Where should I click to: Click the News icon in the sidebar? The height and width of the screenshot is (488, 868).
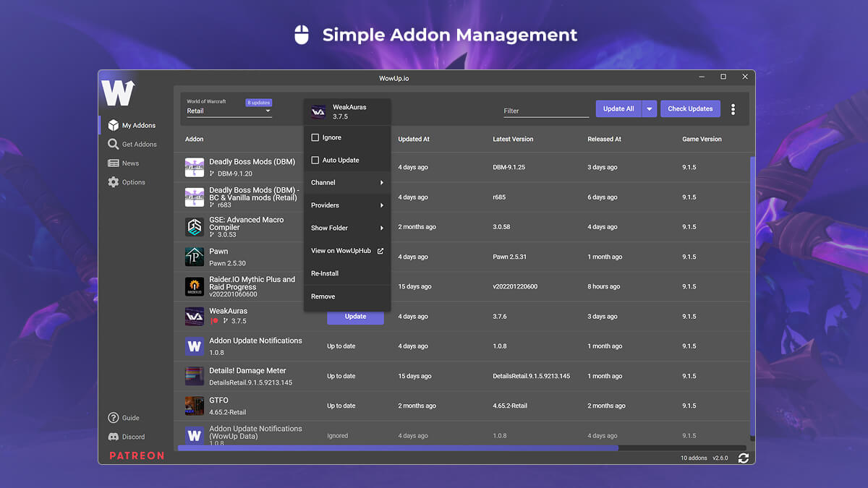tap(113, 163)
